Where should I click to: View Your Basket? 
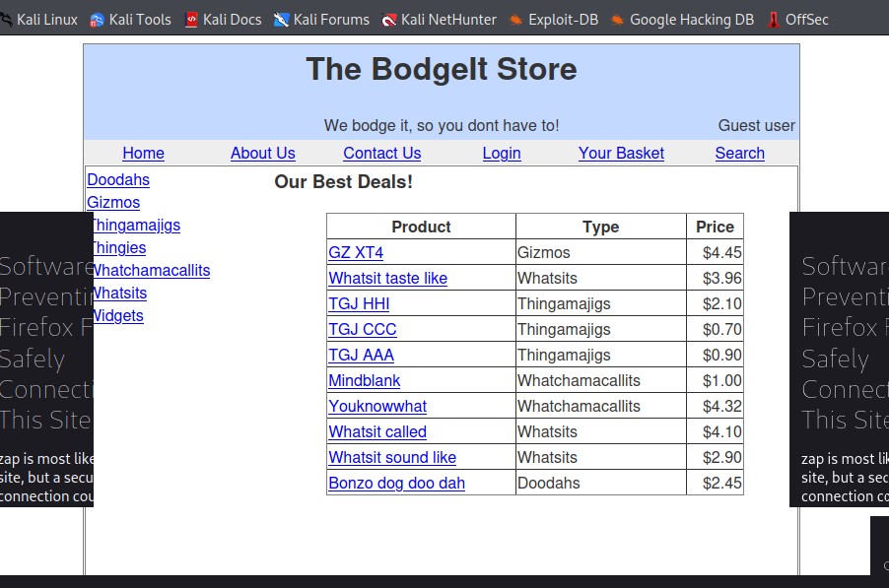point(621,153)
